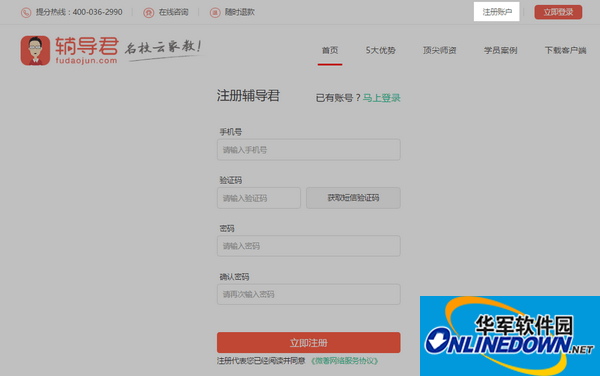Open the 微著网络服务协议 link
600x376 pixels.
345,361
